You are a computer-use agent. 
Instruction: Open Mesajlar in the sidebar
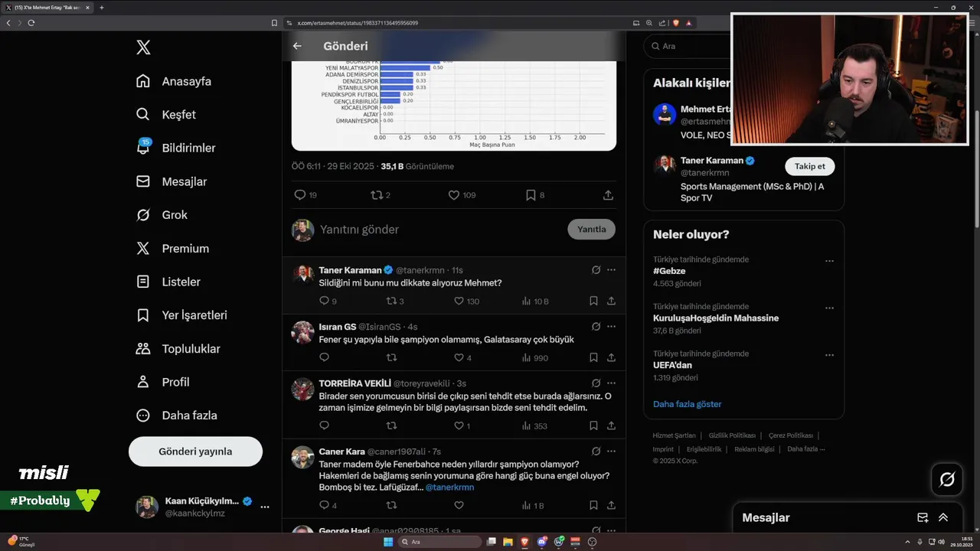(171, 181)
